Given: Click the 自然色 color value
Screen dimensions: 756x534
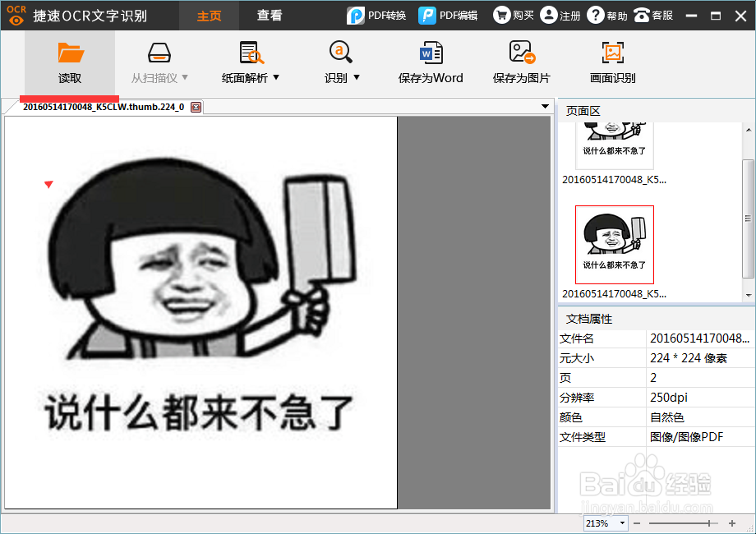Looking at the screenshot, I should [666, 417].
